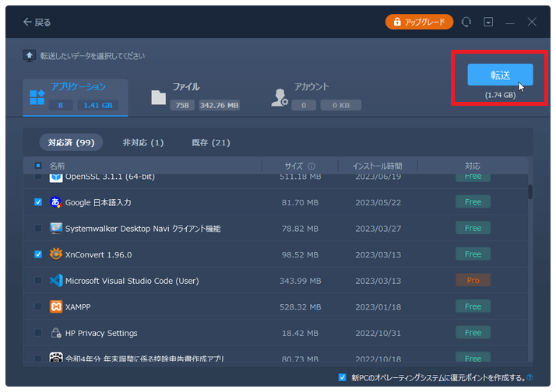Open the headset support icon in title bar

tap(466, 23)
